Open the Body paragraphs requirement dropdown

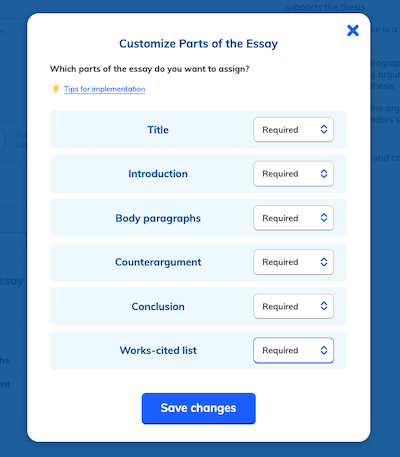293,218
